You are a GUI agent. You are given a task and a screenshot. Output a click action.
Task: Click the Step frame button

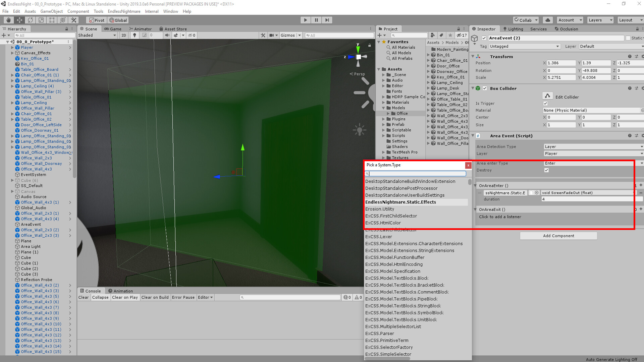pos(327,20)
